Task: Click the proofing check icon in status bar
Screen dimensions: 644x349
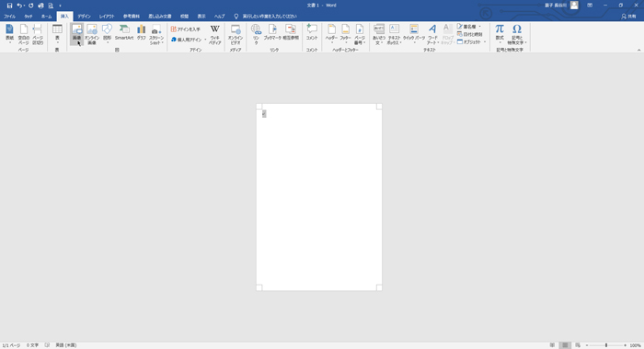Action: 47,345
